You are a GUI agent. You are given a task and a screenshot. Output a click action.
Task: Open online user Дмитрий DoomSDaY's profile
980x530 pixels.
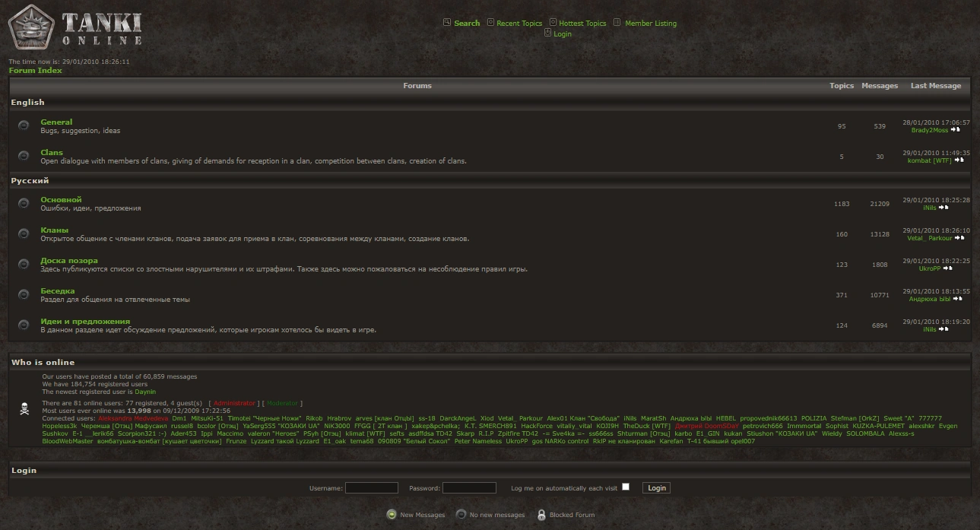tap(707, 426)
